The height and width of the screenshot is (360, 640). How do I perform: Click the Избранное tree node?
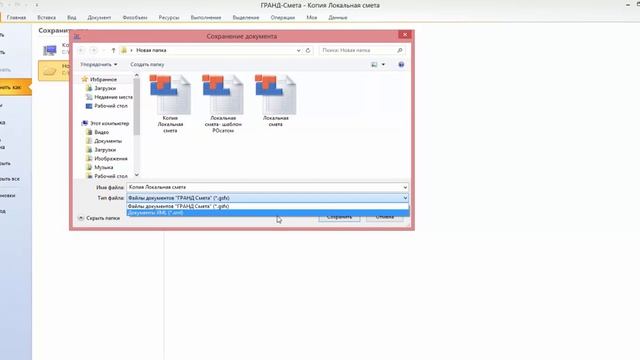tap(99, 79)
